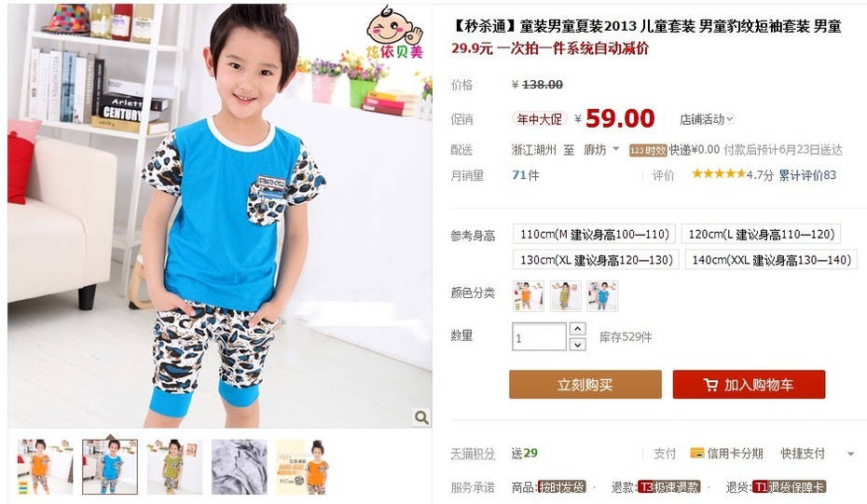Select size 110cm (M) option

(595, 234)
